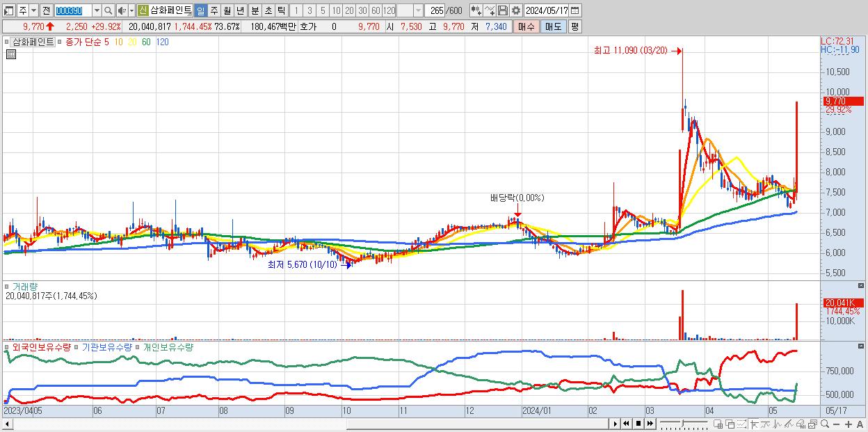Click grid icon under 삼화페인트 chart label
Screen dimensions: 868x432
[x=10, y=55]
